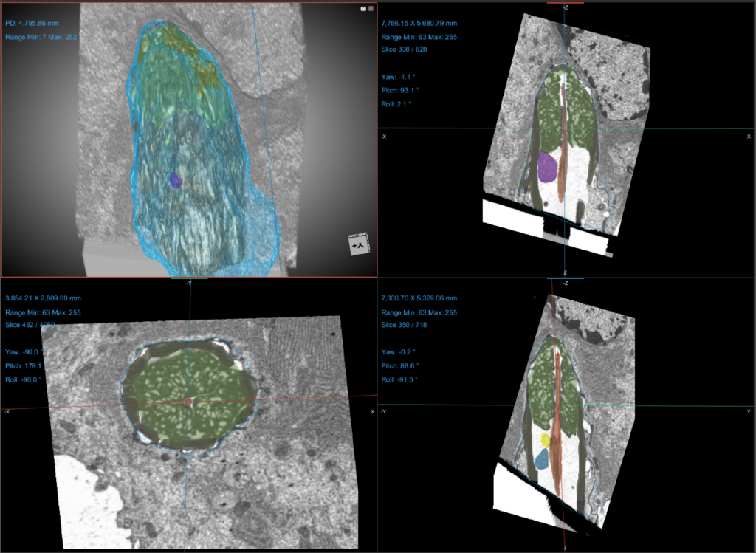Click the gray square icon beside the camera
756x553 pixels.
[x=371, y=8]
